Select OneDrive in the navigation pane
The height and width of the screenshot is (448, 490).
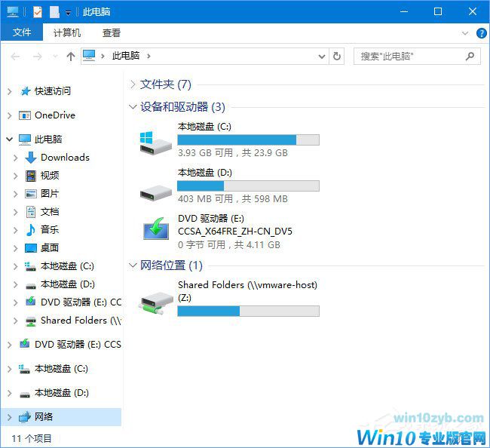55,115
